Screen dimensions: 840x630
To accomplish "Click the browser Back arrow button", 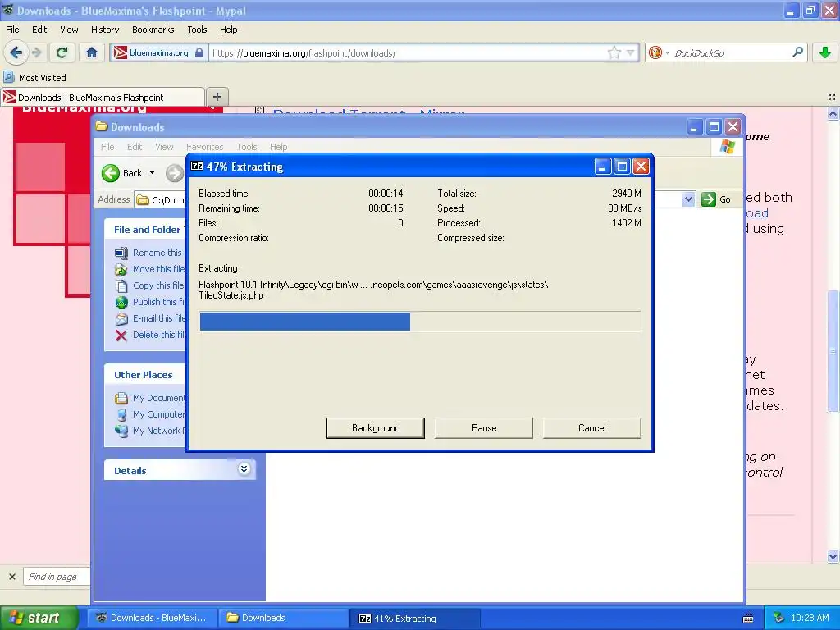I will click(x=16, y=52).
